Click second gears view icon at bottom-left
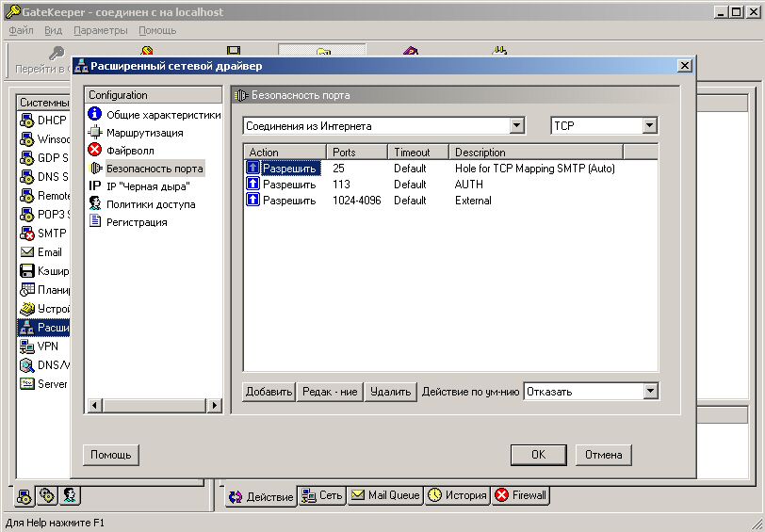 coord(47,495)
